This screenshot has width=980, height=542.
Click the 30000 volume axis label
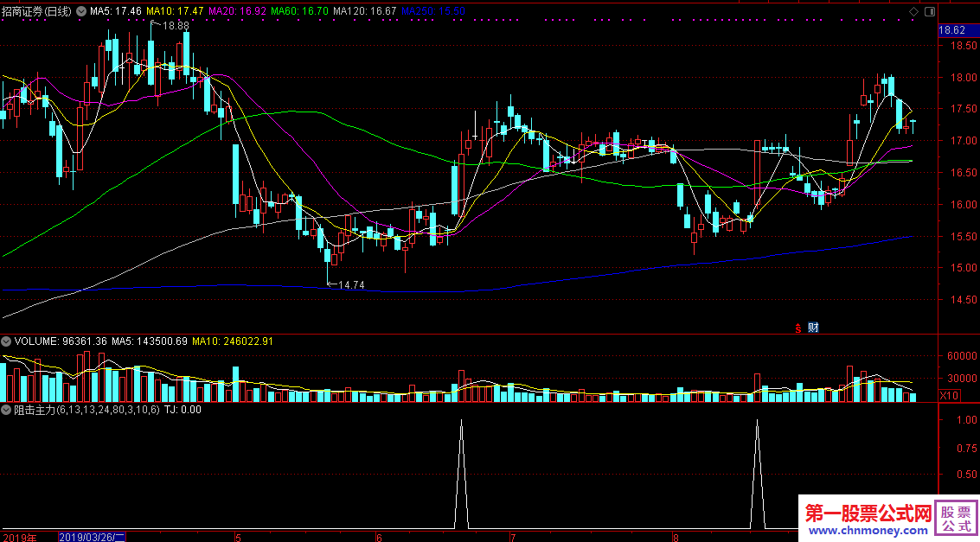[x=963, y=379]
